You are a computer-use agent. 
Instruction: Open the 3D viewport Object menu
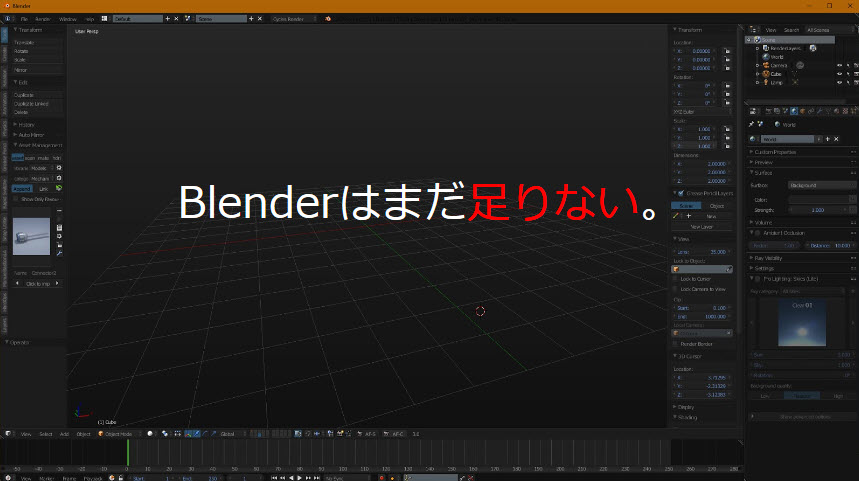pos(83,434)
